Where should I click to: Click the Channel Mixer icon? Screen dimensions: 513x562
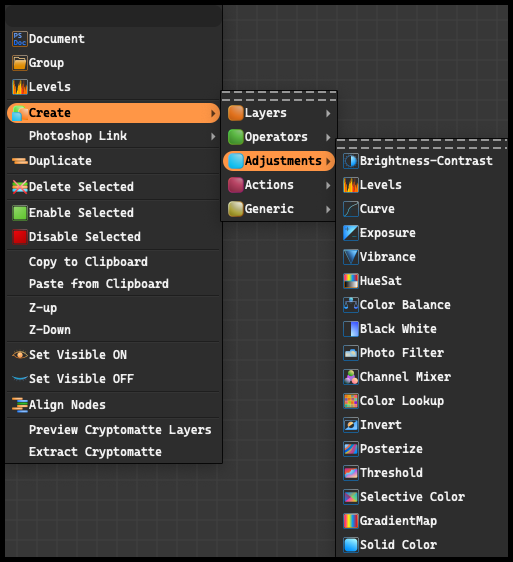click(351, 377)
